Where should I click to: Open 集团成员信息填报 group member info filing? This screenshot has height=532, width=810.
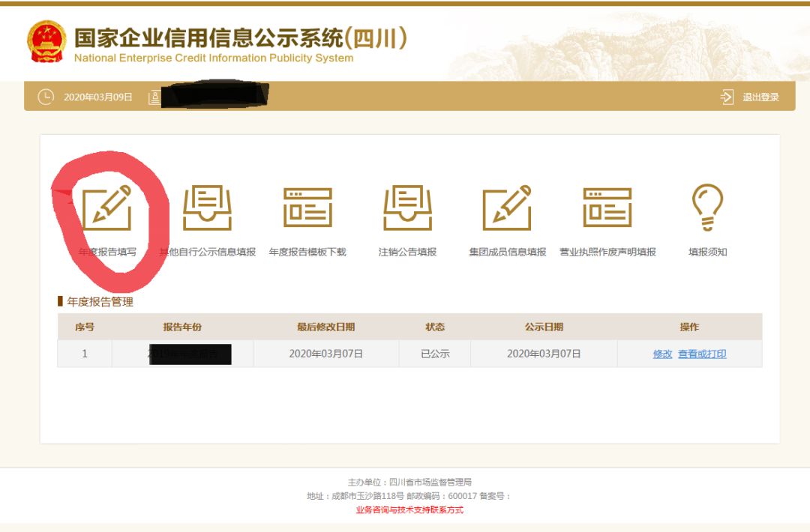tap(508, 206)
